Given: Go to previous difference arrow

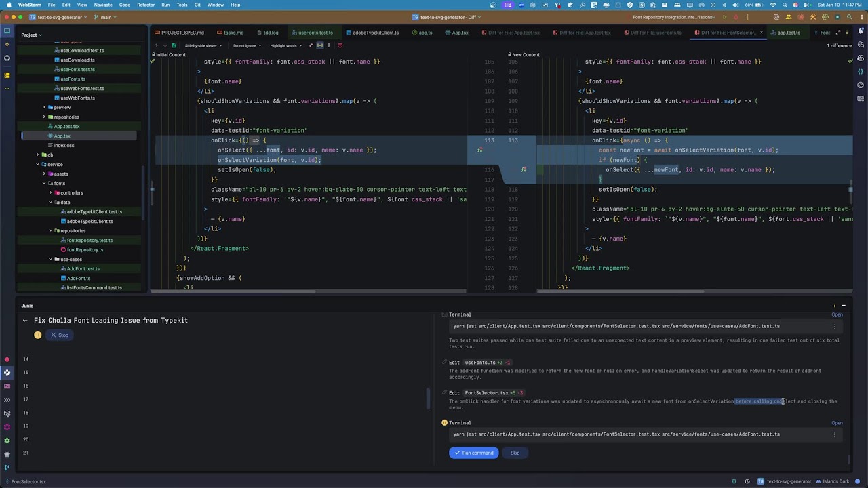Looking at the screenshot, I should (155, 45).
